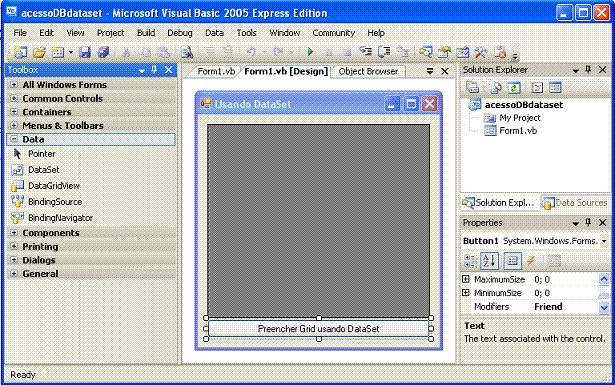The height and width of the screenshot is (385, 615).
Task: Select the DataSet toolbox item
Action: tap(91, 170)
